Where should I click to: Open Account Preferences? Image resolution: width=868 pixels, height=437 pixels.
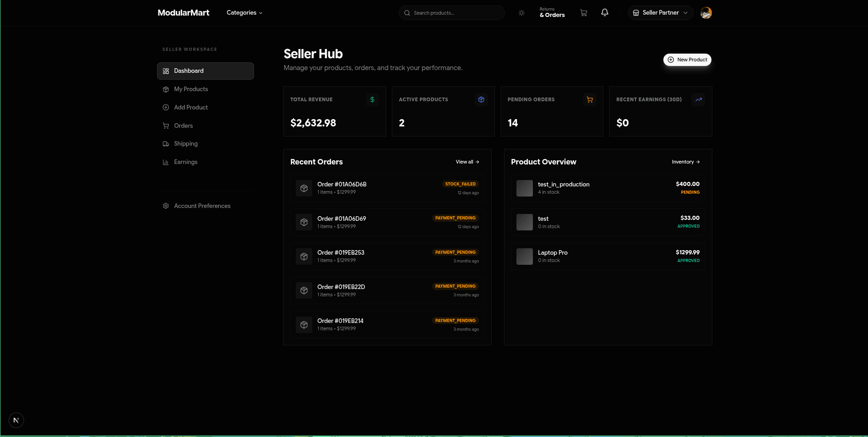pos(206,206)
